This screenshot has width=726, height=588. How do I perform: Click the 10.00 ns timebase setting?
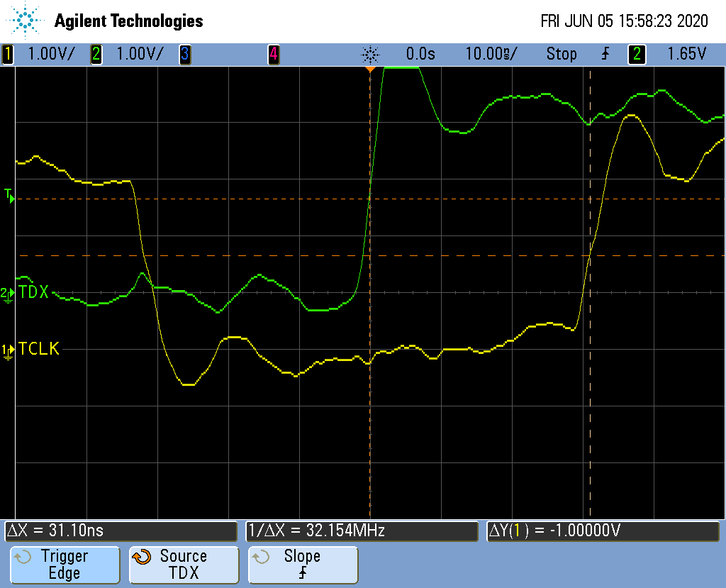click(x=491, y=54)
